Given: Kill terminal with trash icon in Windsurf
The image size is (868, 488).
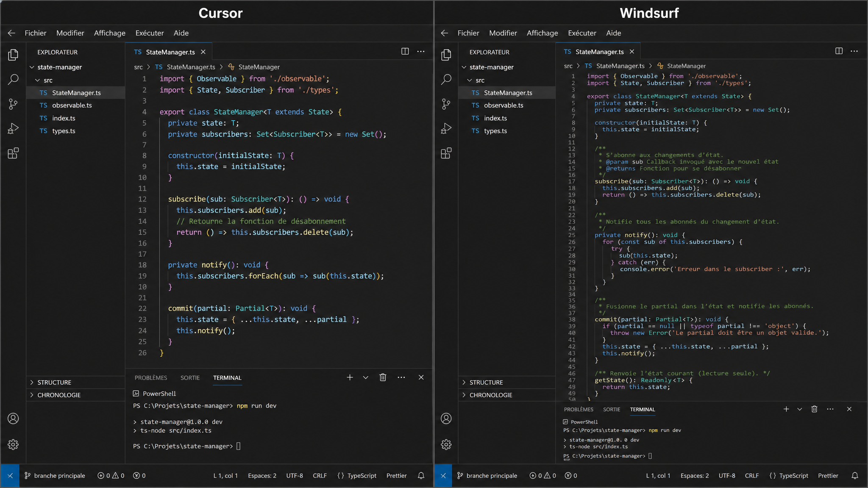Looking at the screenshot, I should [x=814, y=409].
